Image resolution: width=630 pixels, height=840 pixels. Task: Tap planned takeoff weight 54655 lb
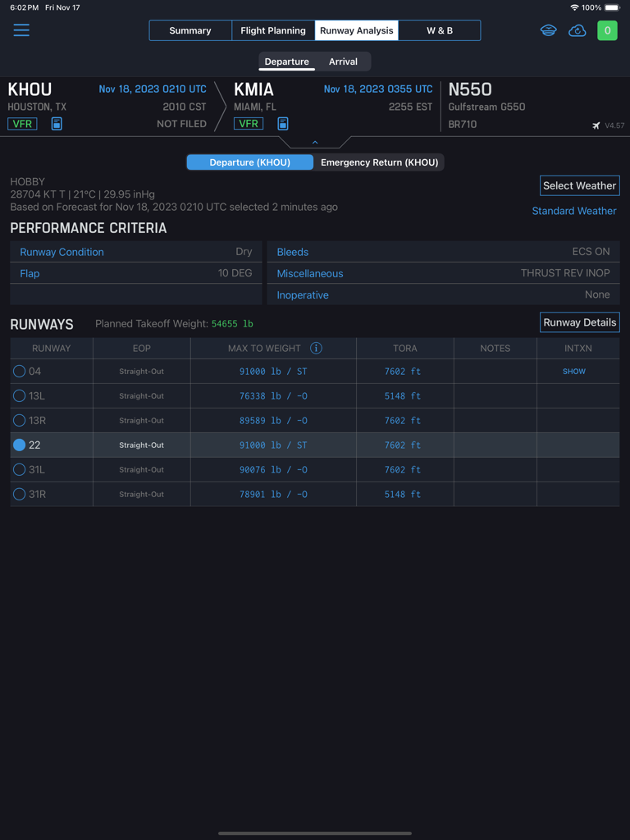coord(232,323)
